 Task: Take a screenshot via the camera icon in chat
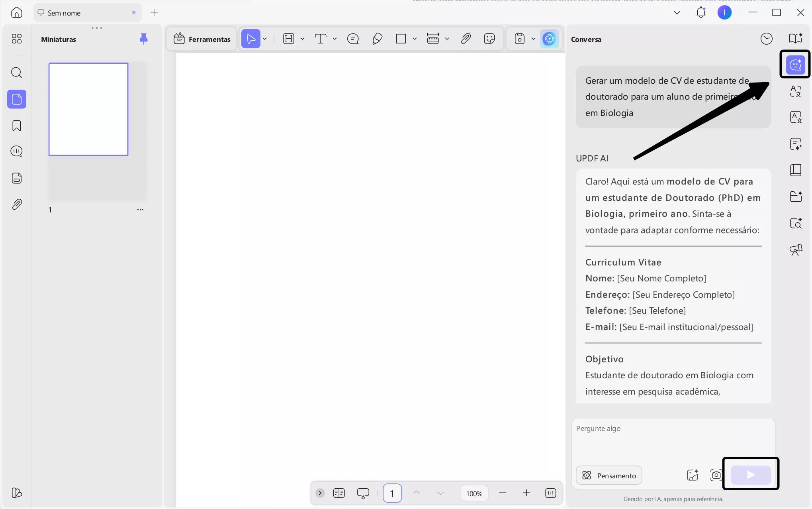click(x=716, y=475)
